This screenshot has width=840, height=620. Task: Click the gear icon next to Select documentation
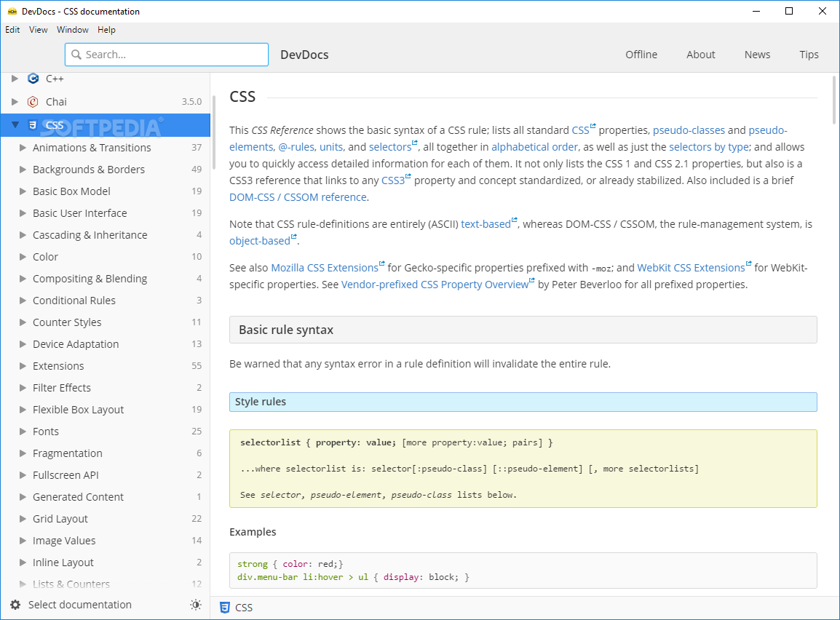[x=15, y=605]
